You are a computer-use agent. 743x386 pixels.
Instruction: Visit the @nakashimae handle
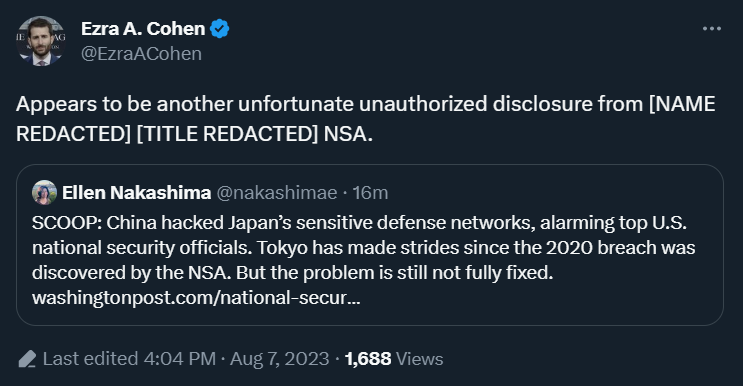pyautogui.click(x=277, y=193)
